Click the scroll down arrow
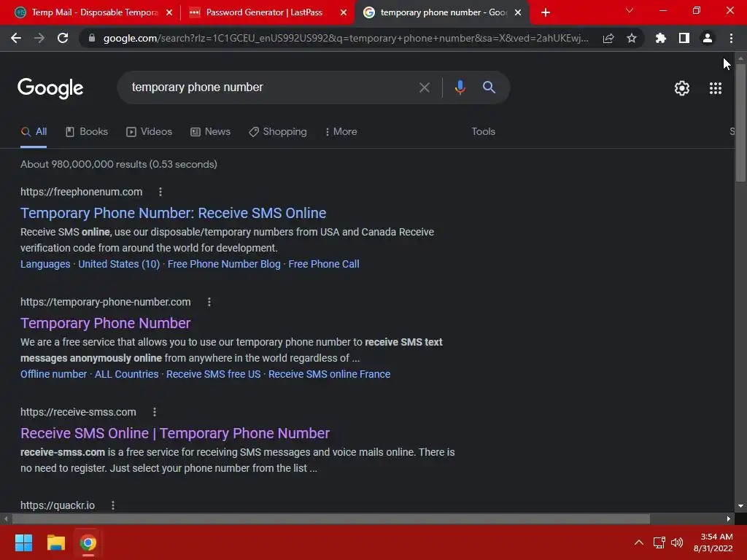Viewport: 747px width, 560px height. (740, 506)
